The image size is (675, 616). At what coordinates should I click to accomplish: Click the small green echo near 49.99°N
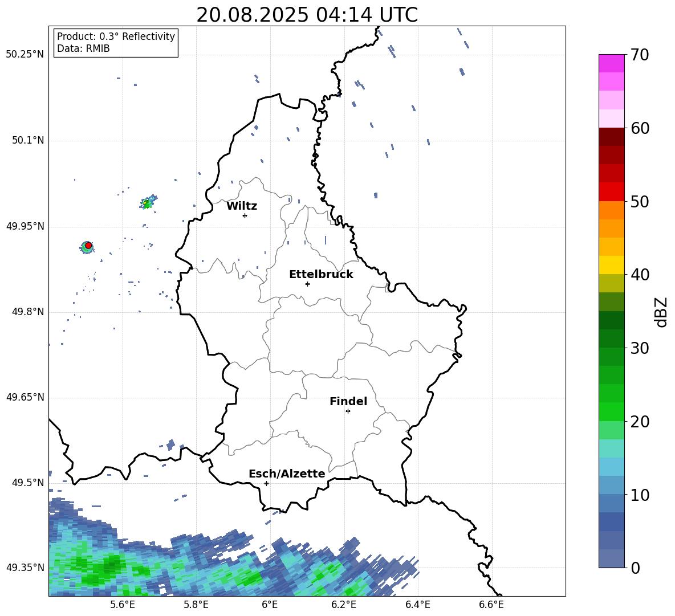pos(147,203)
